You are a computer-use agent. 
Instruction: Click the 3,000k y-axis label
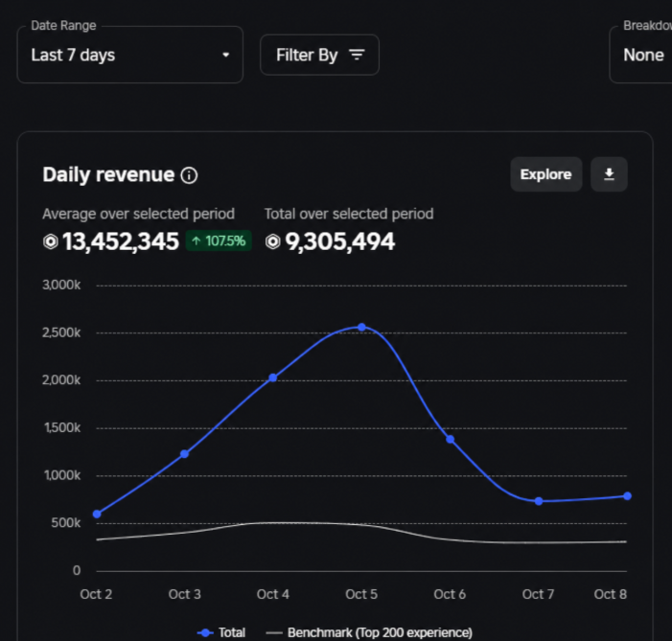pos(61,285)
